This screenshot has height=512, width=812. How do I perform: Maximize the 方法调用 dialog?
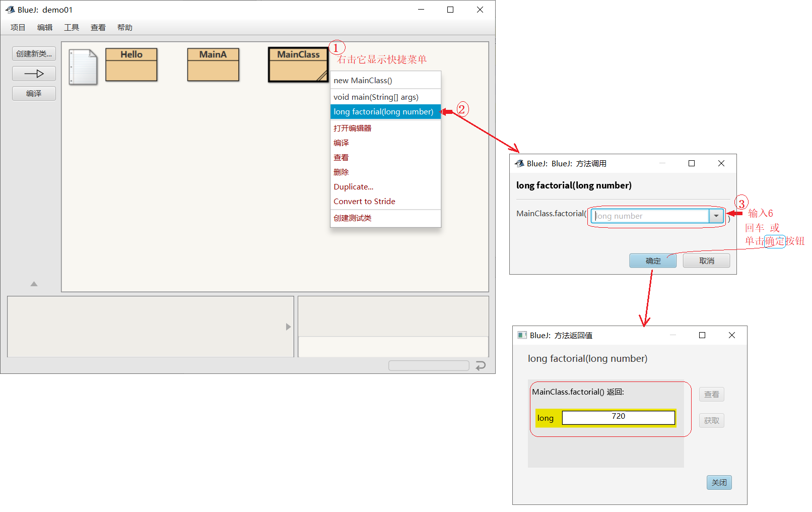[692, 163]
